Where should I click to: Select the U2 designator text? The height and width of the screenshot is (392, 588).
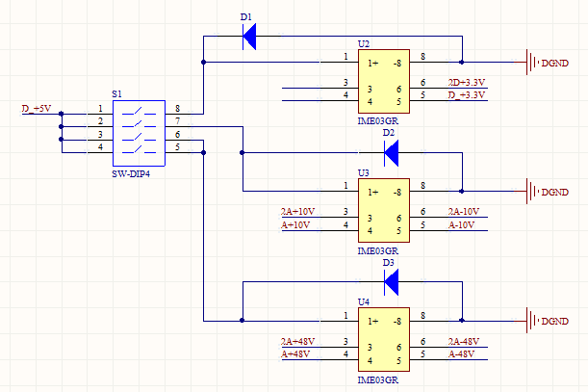[364, 44]
